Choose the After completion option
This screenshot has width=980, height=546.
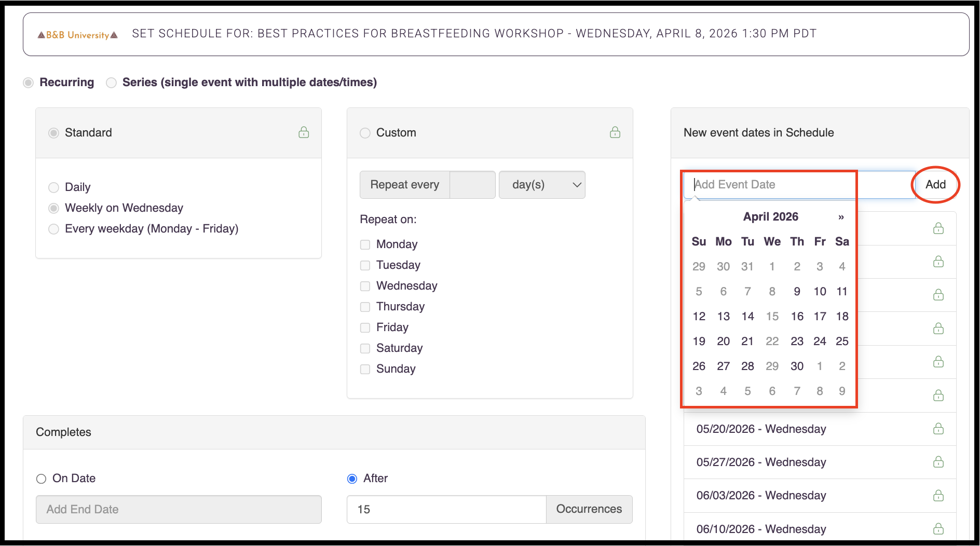pos(352,479)
